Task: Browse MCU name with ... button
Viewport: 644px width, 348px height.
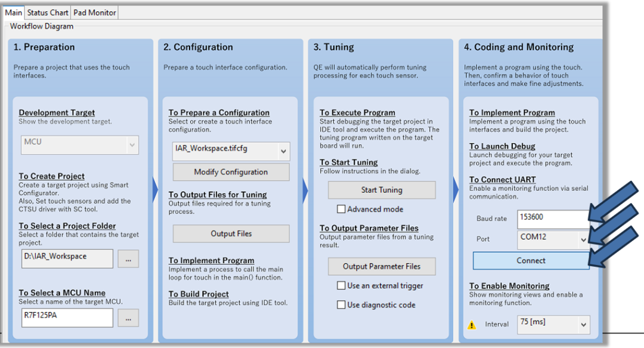Action: (128, 318)
